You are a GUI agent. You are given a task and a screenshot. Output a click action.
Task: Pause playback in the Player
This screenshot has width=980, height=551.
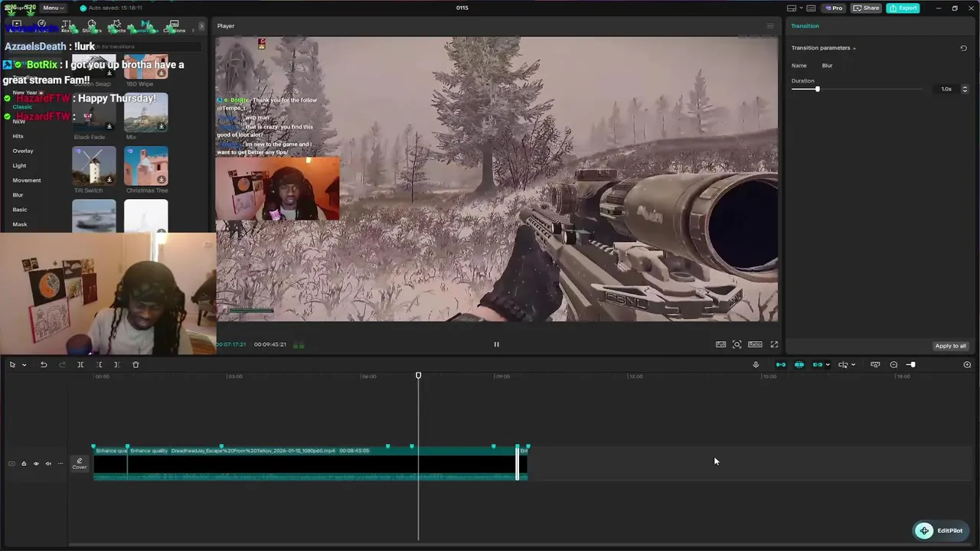coord(496,344)
